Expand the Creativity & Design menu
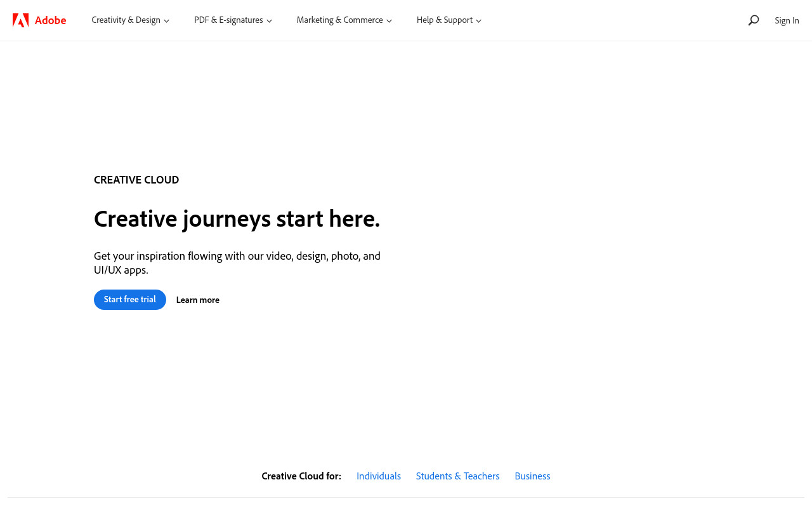Screen dimensions: 812x508 coord(131,20)
